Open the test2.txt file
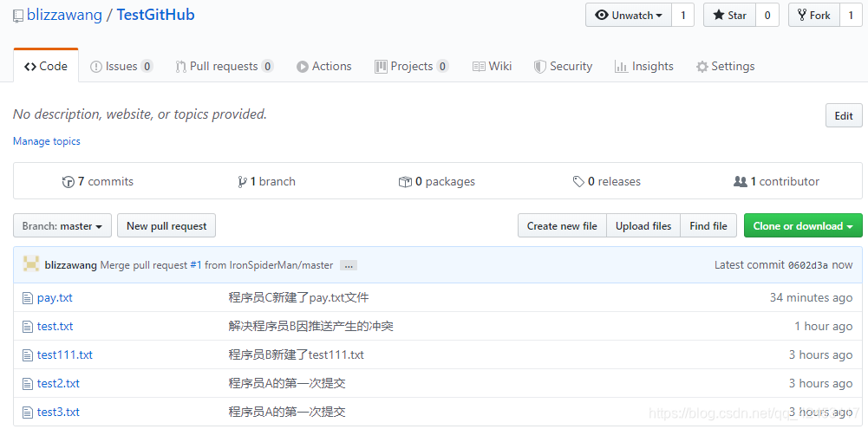Viewport: 868px width, 429px height. 58,384
